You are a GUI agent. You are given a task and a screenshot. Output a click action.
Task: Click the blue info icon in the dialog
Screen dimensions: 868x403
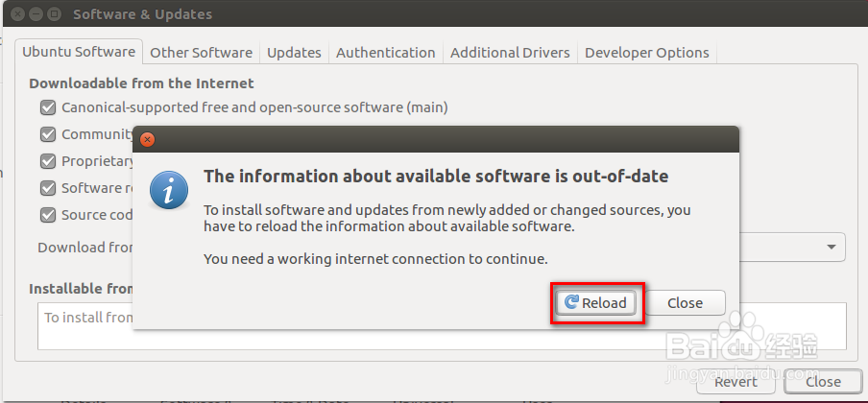[169, 189]
